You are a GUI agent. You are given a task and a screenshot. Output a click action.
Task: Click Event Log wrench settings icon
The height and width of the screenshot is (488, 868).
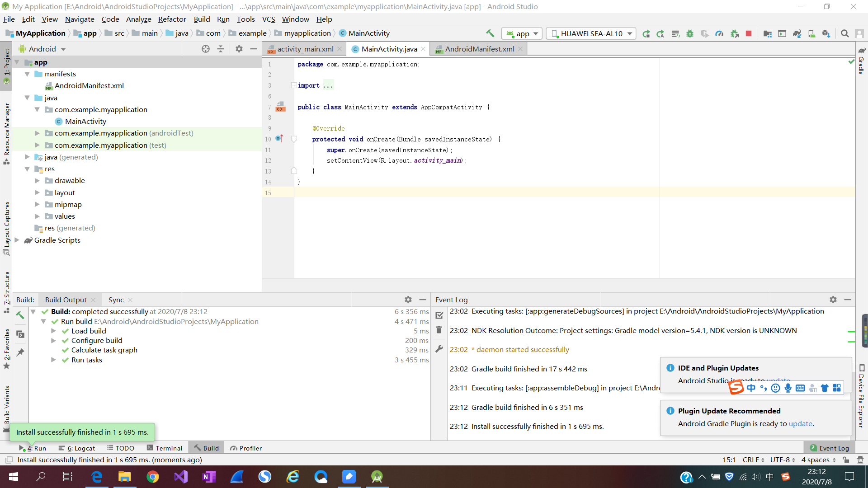pyautogui.click(x=439, y=349)
